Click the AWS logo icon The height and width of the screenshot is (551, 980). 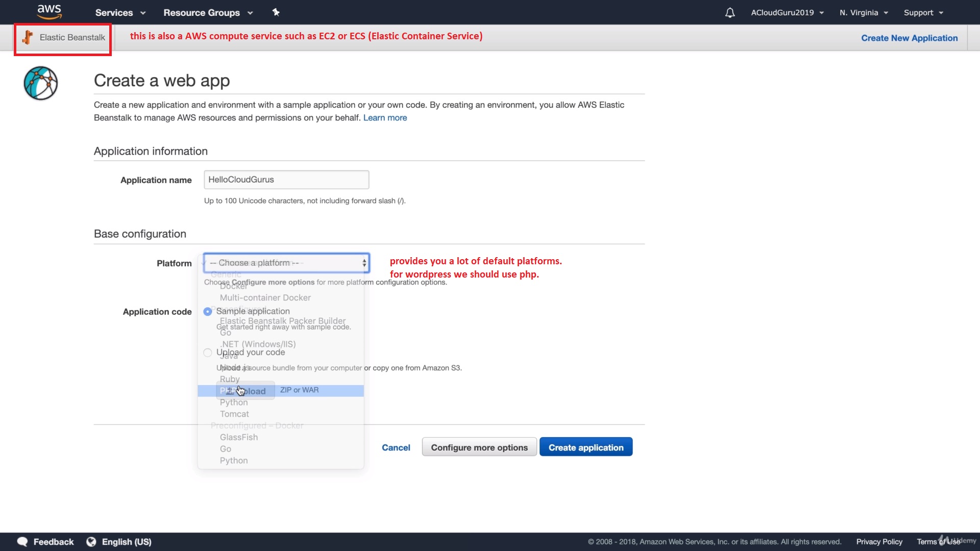click(50, 12)
